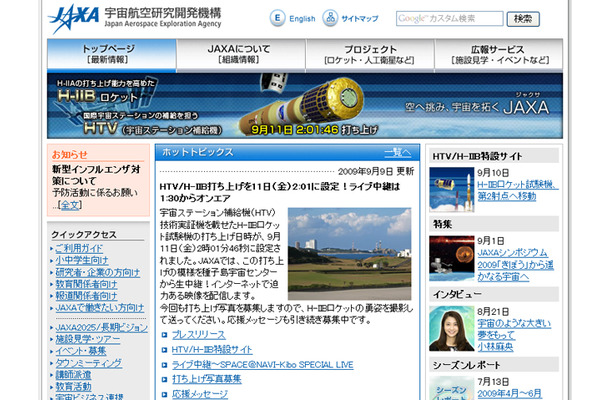Open the 報道関係者向け link
This screenshot has width=610, height=400.
point(86,296)
